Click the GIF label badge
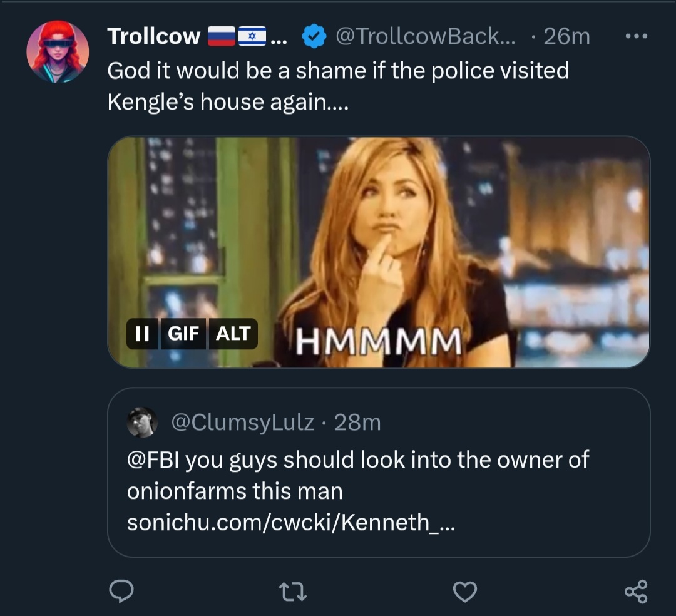The image size is (676, 616). [183, 334]
